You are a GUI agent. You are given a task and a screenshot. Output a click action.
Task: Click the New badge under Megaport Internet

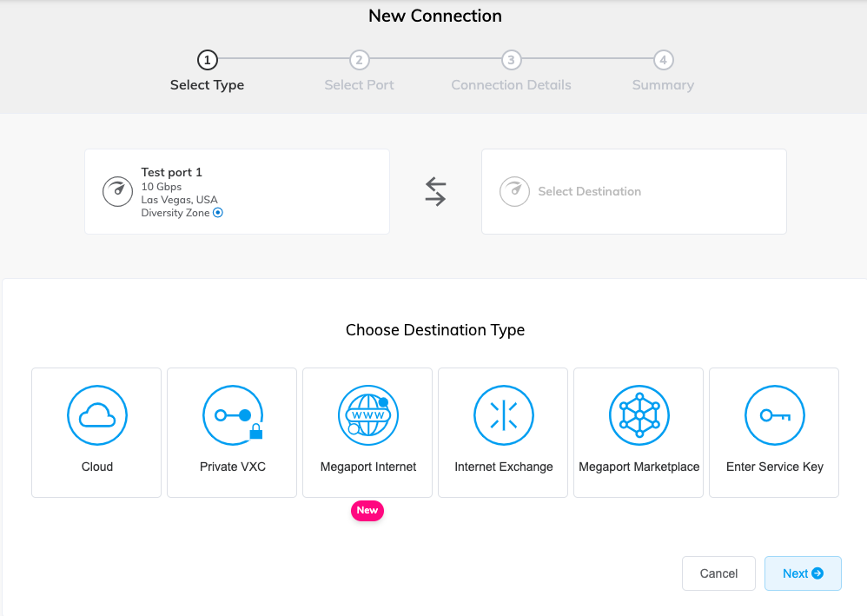[367, 510]
